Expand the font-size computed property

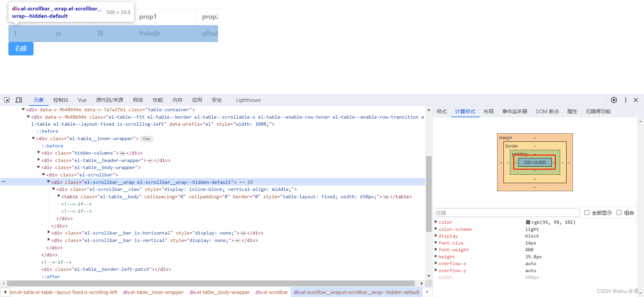click(436, 243)
